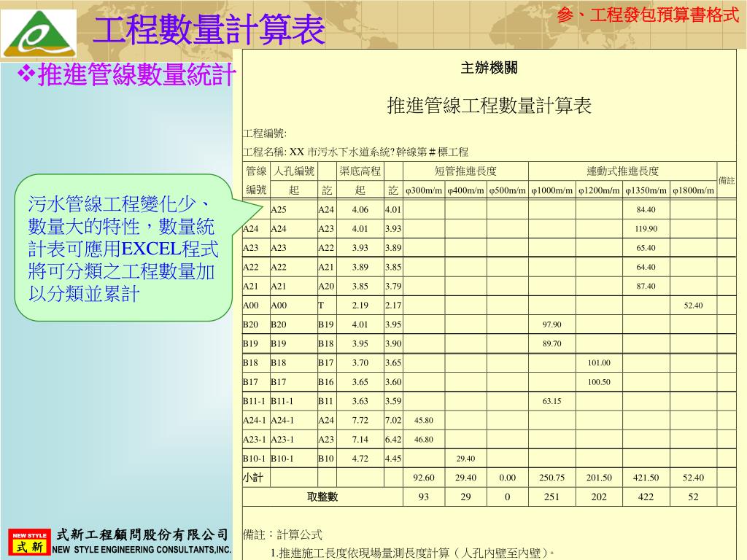Click the red New Style logo badge
747x560 pixels.
tap(29, 542)
